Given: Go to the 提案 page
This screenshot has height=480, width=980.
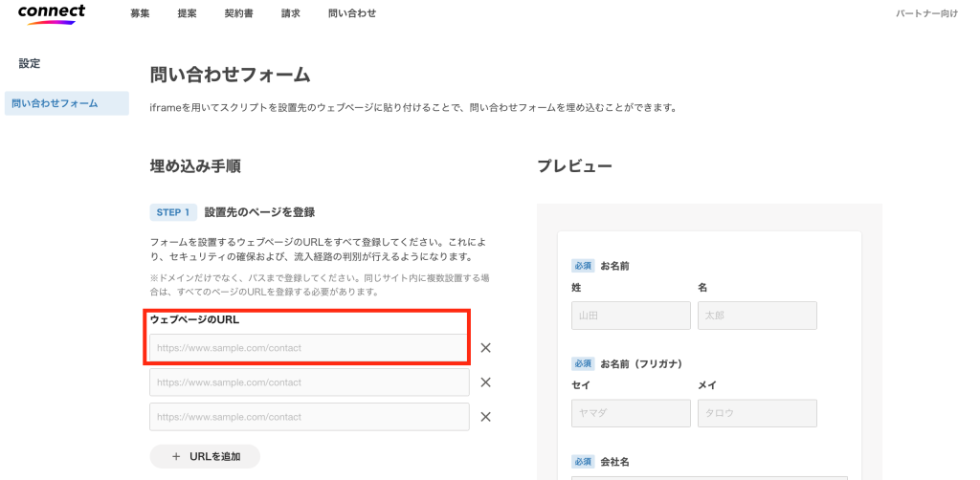Looking at the screenshot, I should tap(187, 13).
